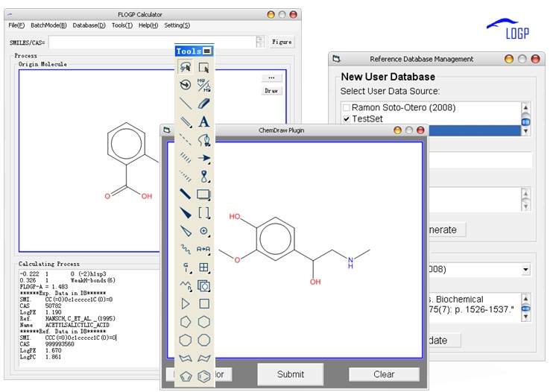Select the Cyclopentane ring tool
Image resolution: width=553 pixels, height=392 pixels.
coord(185,322)
